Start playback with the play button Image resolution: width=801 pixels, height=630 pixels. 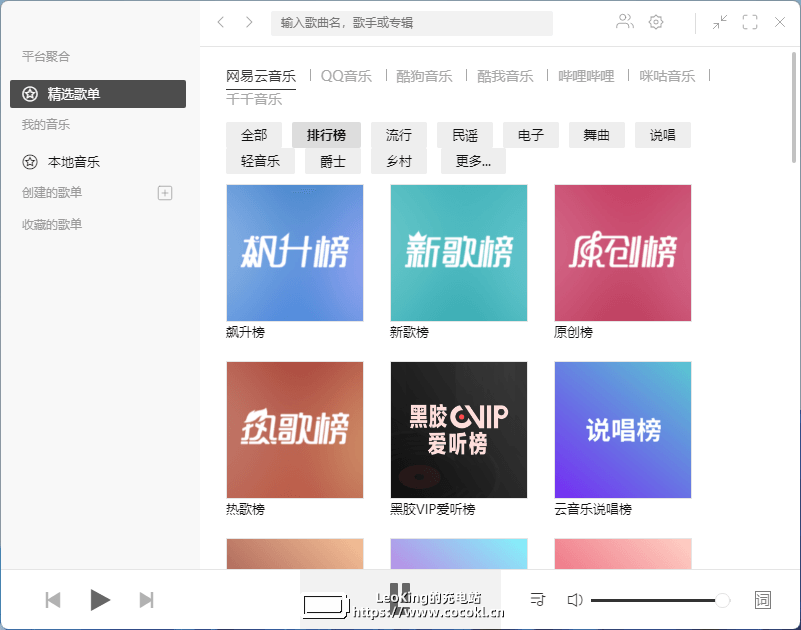coord(100,600)
